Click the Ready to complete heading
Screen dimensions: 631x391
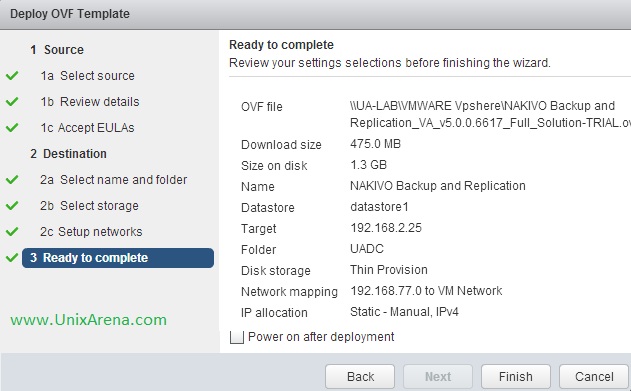tap(281, 45)
